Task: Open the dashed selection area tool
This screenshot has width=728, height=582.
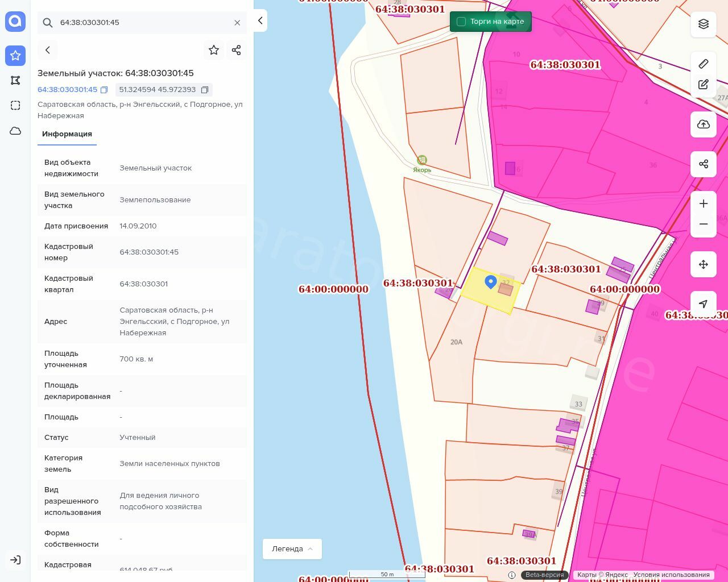Action: click(15, 106)
